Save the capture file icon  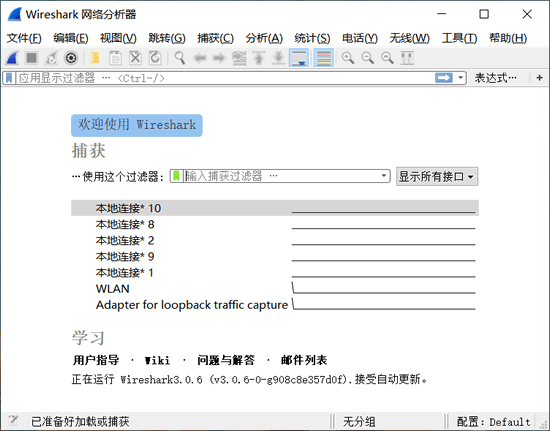tap(115, 58)
